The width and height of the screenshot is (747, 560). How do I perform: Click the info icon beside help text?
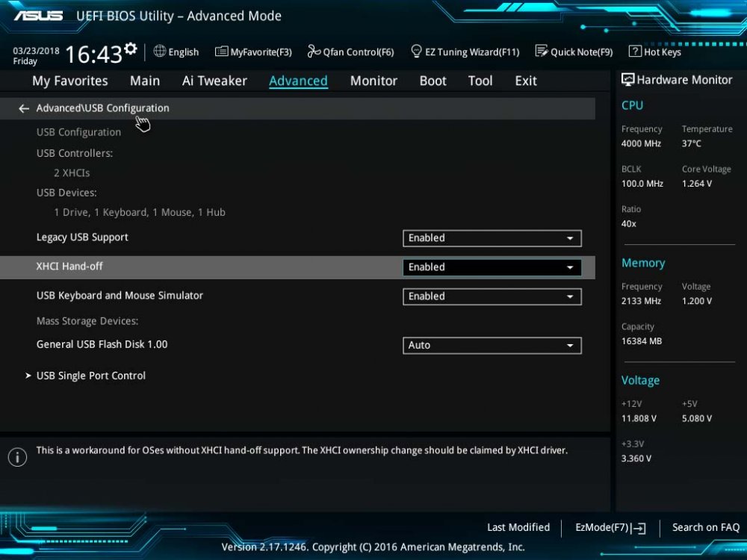(x=17, y=457)
